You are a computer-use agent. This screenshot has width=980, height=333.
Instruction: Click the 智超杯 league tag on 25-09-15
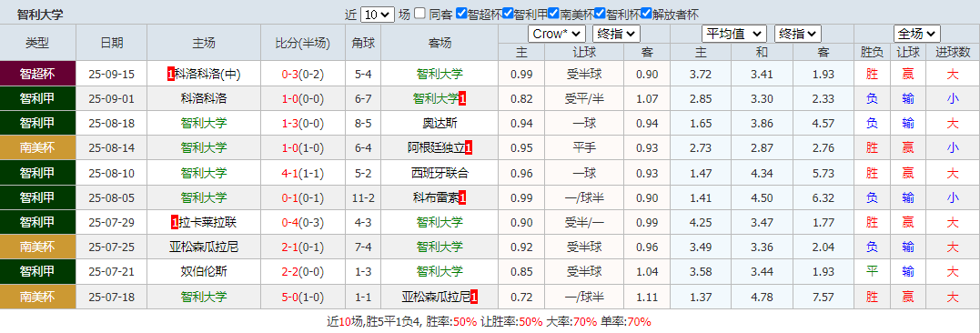tap(37, 74)
